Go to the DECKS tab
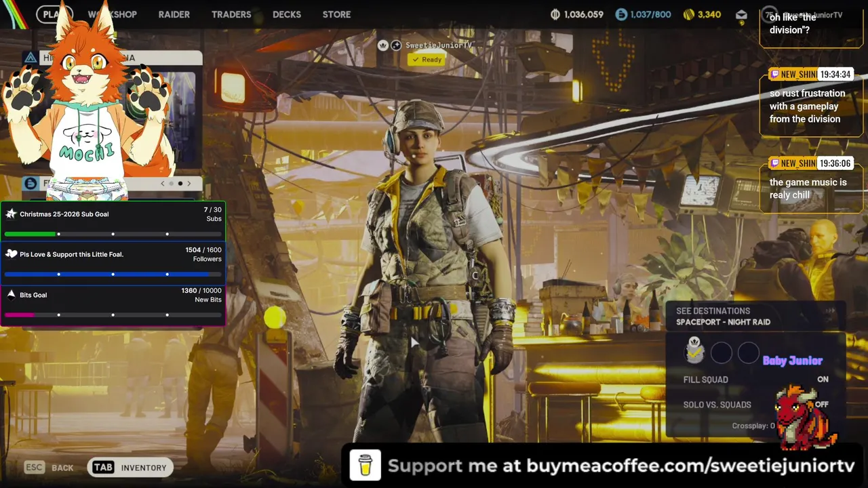Viewport: 868px width, 488px height. (287, 14)
